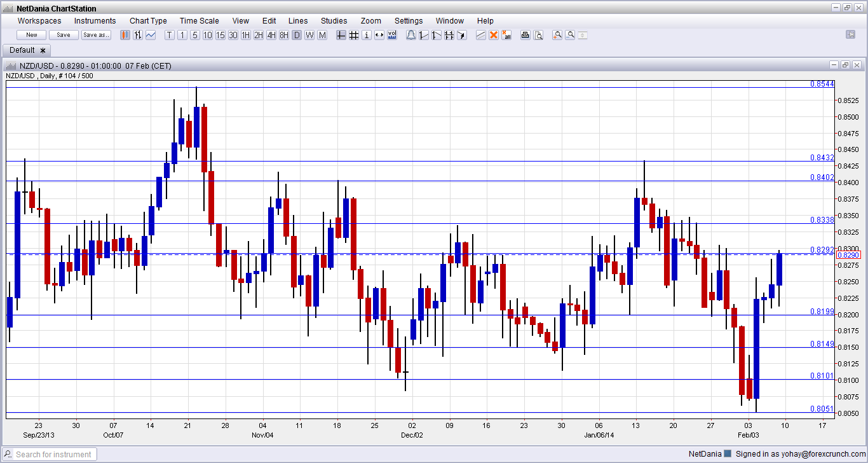
Task: Open the alert bell tool
Action: click(x=411, y=35)
